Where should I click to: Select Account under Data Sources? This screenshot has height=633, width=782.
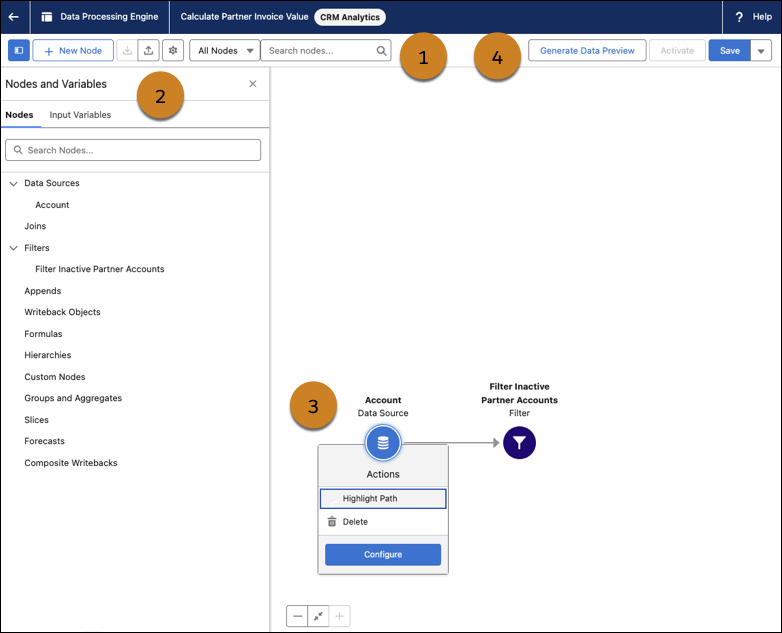52,205
